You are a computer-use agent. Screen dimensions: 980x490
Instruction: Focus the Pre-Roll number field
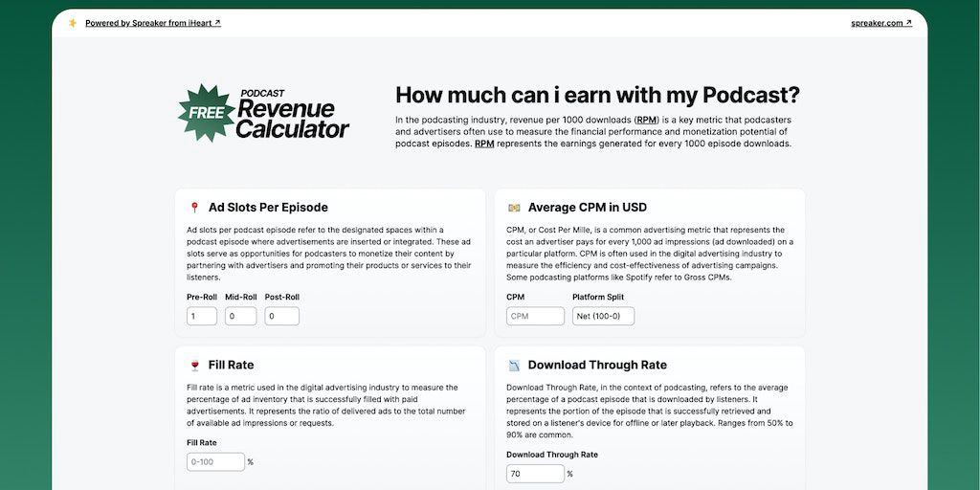click(x=202, y=316)
